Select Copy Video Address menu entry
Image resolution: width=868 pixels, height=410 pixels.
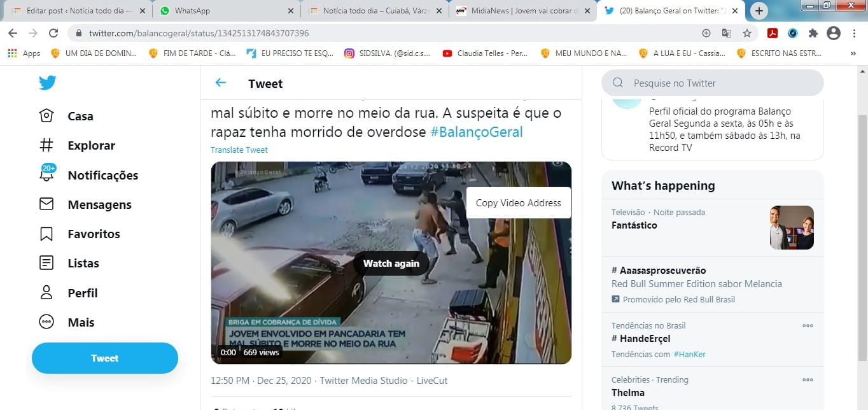519,203
